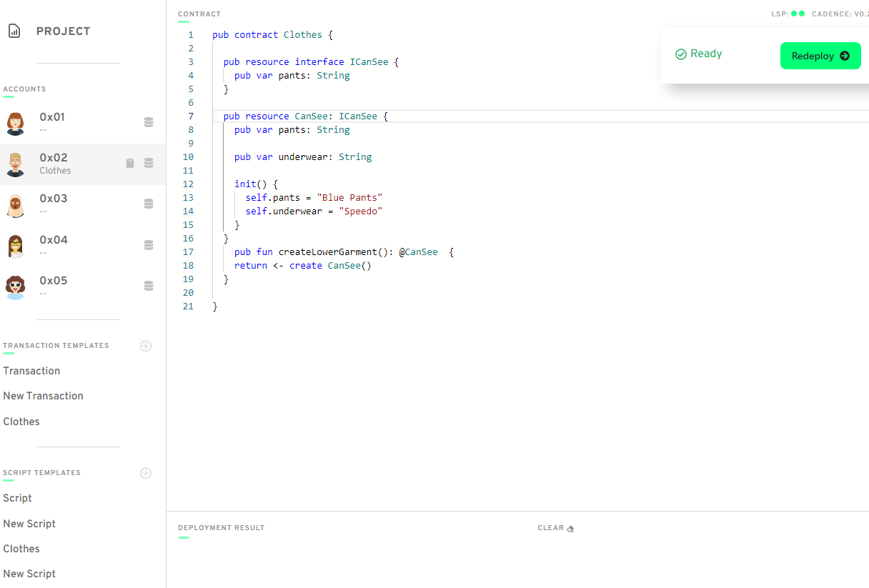Add a new transaction template with plus icon
Screen dimensions: 869x588
(x=146, y=346)
